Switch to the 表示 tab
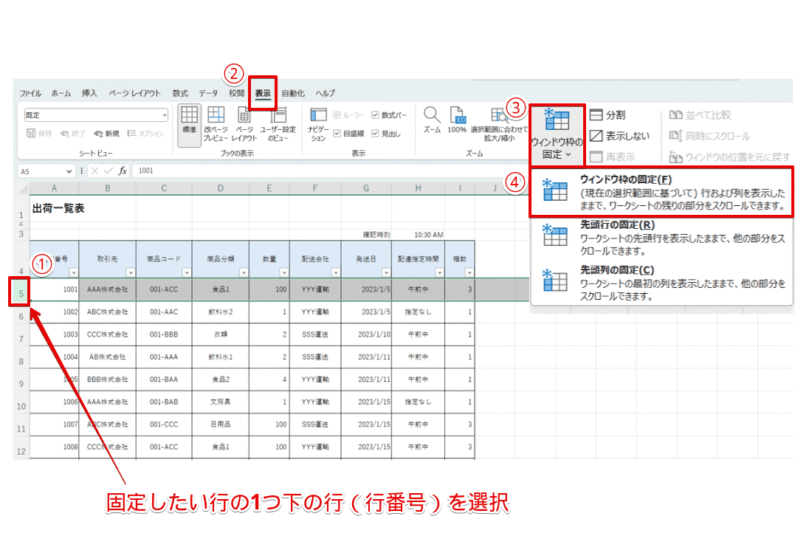812x553 pixels. click(263, 93)
